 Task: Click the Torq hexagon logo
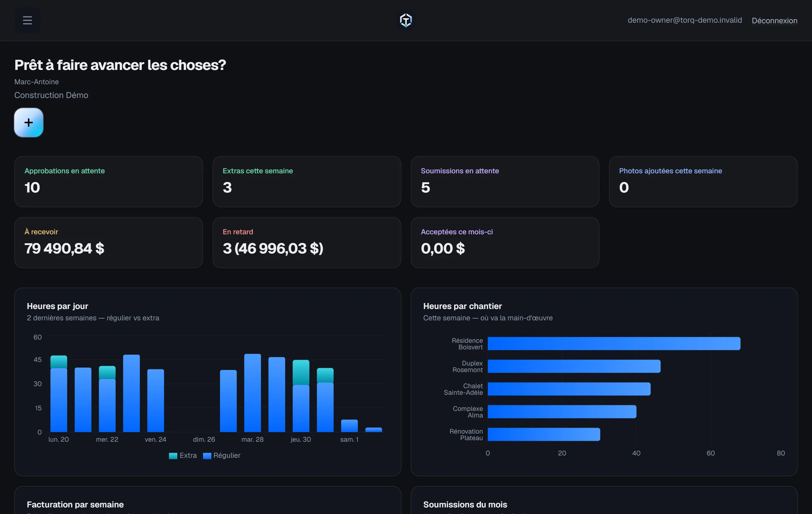pyautogui.click(x=406, y=20)
